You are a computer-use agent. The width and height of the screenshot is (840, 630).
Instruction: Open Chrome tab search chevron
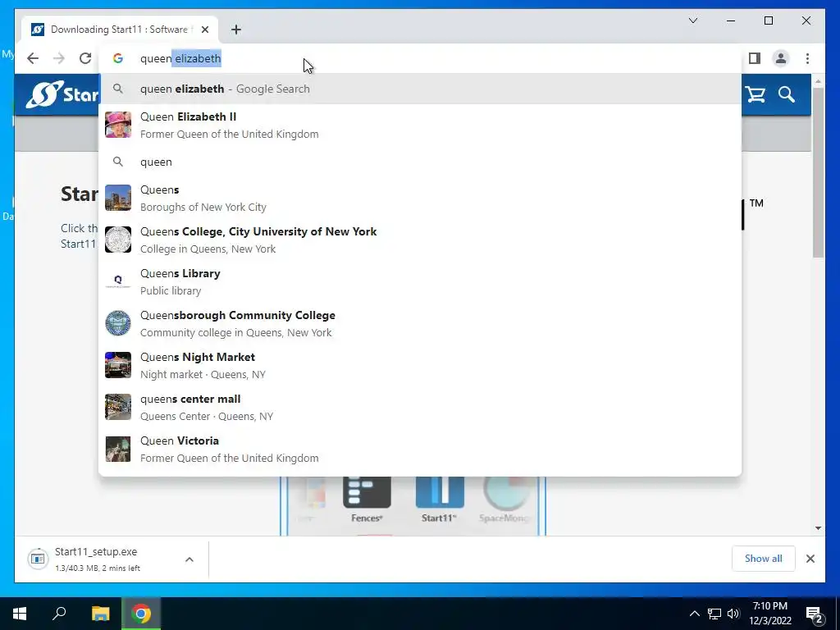[x=692, y=21]
